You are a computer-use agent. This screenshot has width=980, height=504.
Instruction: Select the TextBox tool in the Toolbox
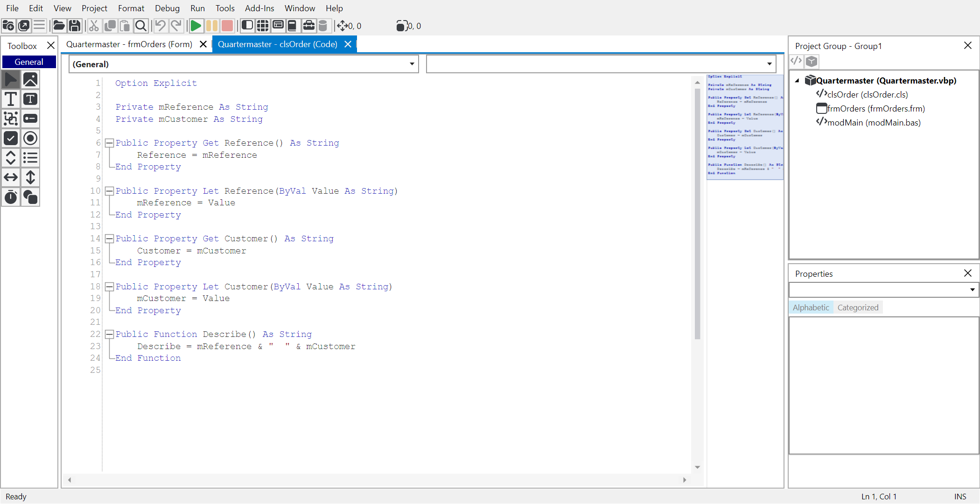pyautogui.click(x=30, y=99)
